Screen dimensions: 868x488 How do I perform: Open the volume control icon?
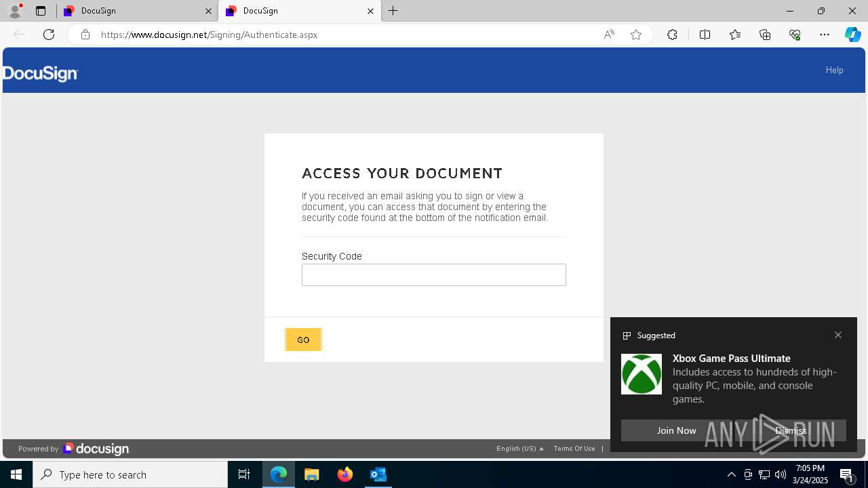point(781,474)
